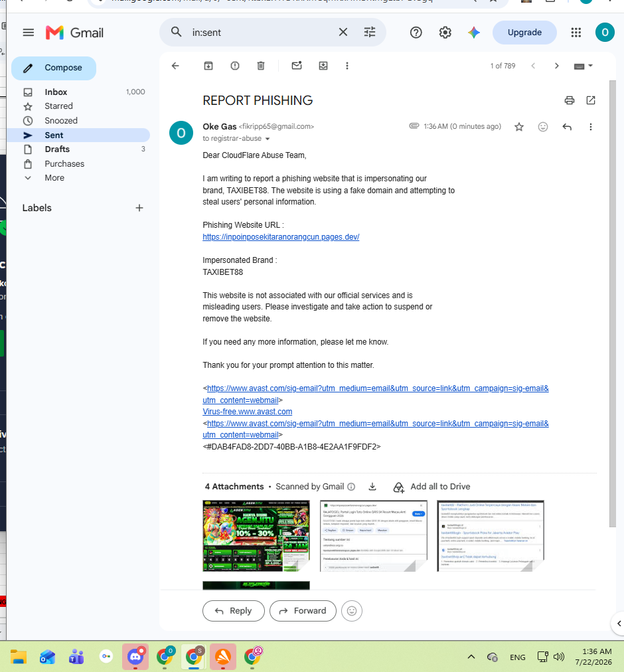
Task: Open the Google account avatar
Action: tap(605, 33)
